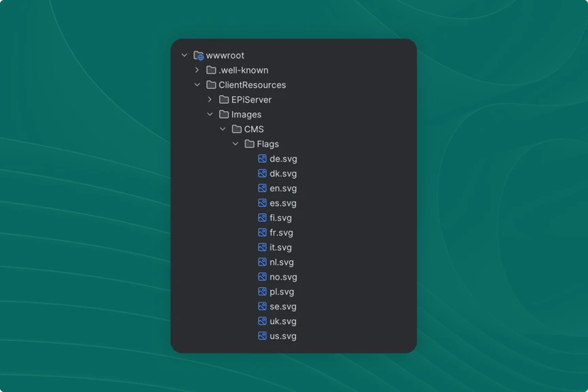This screenshot has width=588, height=392.
Task: Collapse the Images folder chevron
Action: pyautogui.click(x=210, y=114)
